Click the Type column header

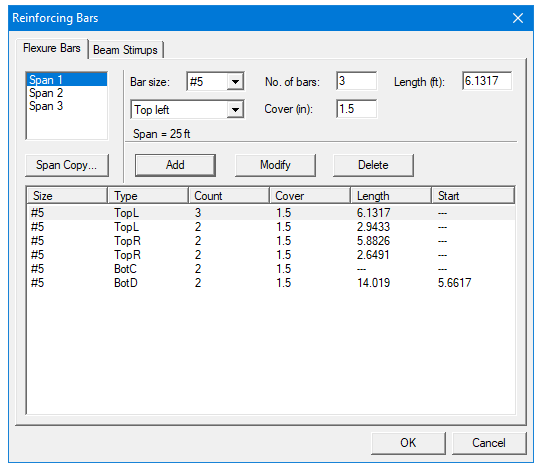[148, 196]
